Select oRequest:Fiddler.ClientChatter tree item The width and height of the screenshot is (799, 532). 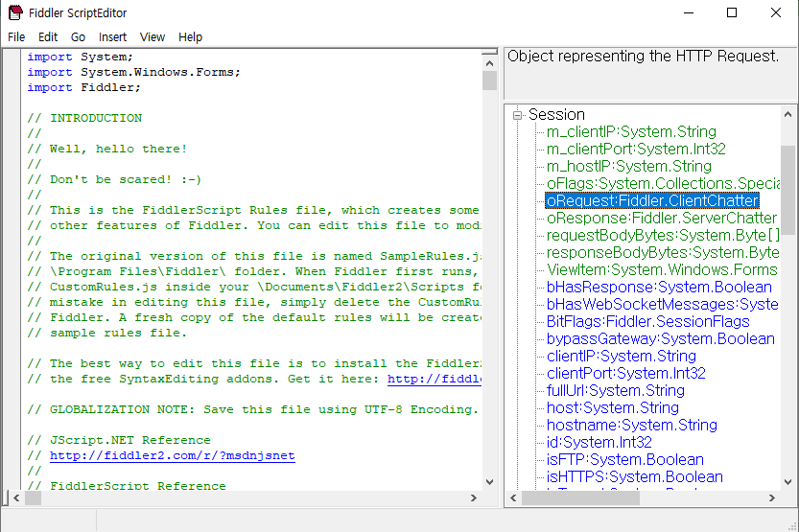(652, 201)
